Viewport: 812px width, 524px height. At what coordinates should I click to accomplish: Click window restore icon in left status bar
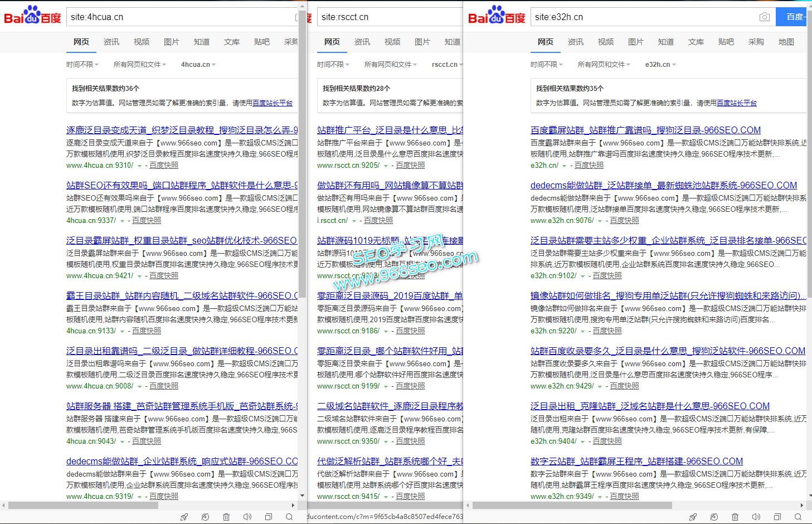tap(269, 517)
